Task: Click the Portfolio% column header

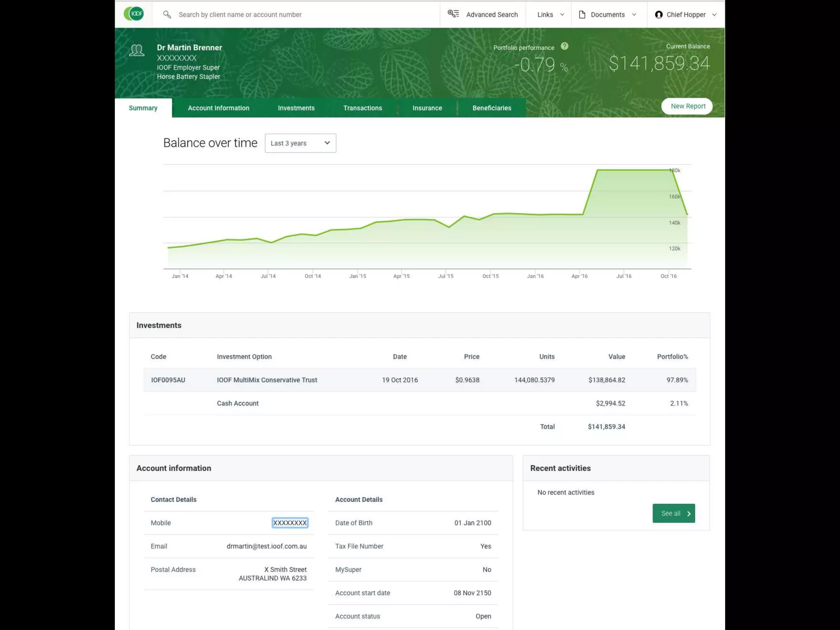Action: point(672,357)
